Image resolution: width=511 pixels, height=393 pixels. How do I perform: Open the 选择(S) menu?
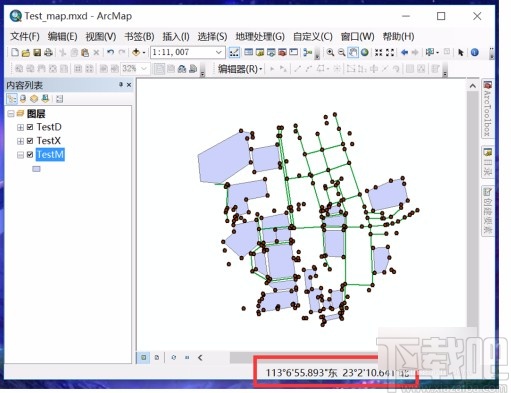click(x=212, y=36)
